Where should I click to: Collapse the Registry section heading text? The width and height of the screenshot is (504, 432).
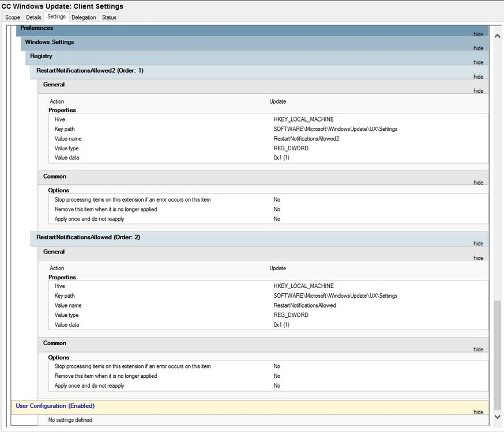[x=41, y=56]
